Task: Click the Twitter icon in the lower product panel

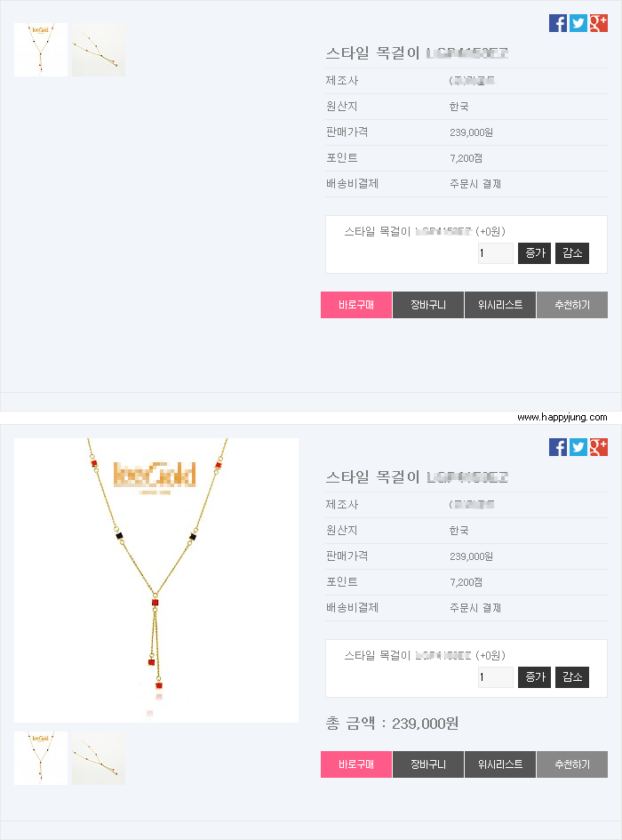Action: [x=578, y=447]
